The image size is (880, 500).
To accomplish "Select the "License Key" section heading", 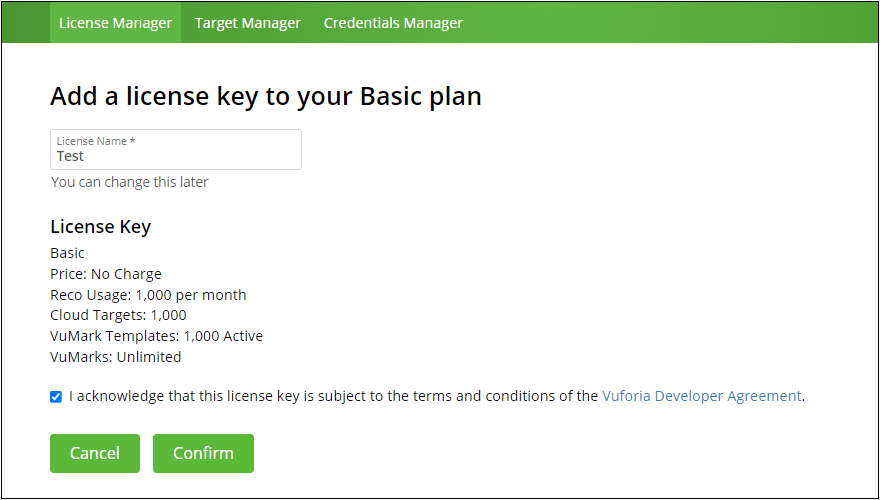I will click(101, 227).
